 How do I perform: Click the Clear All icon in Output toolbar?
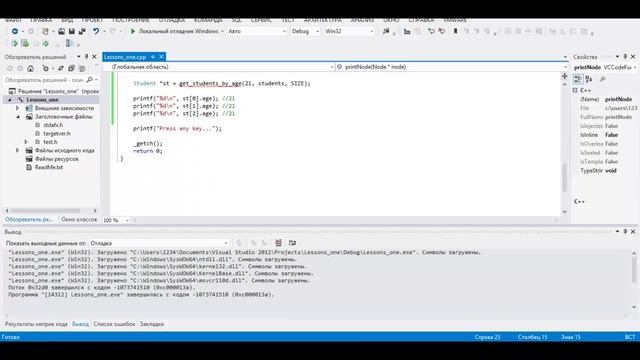[278, 243]
